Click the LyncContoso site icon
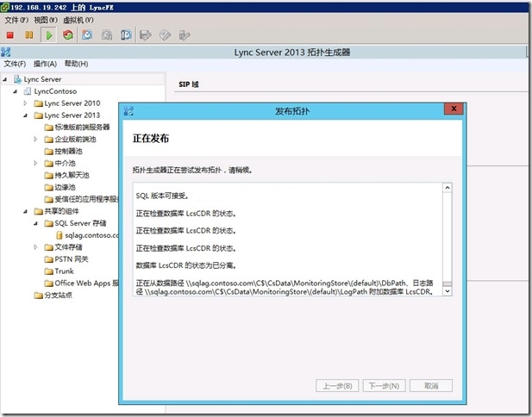 pos(28,91)
